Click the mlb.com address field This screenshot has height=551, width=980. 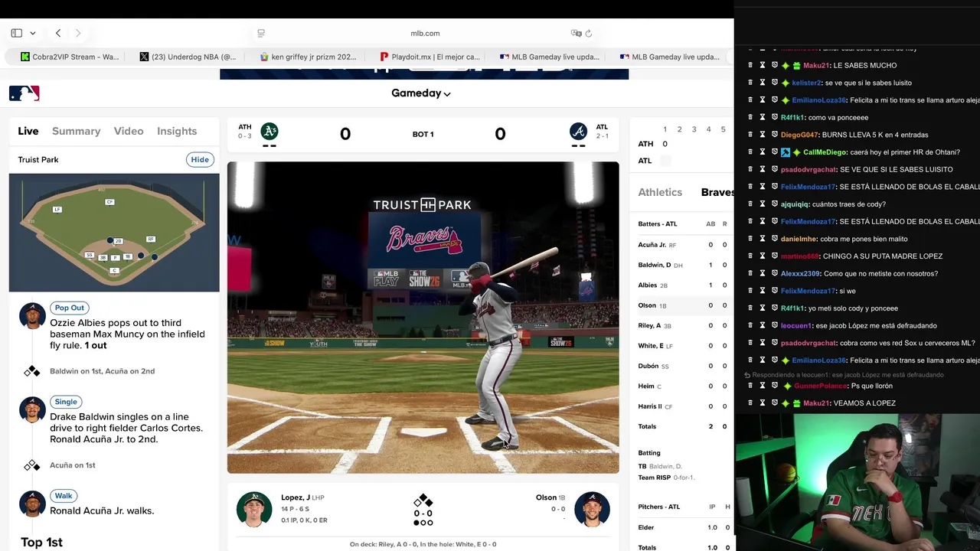point(425,33)
